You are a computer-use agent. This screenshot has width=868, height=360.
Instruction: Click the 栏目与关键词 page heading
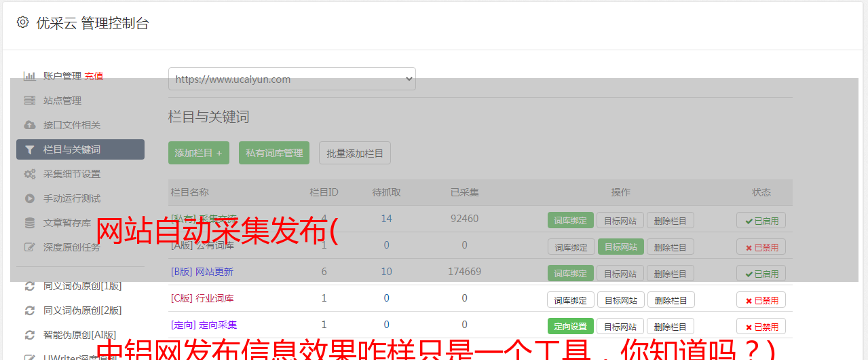click(x=209, y=117)
